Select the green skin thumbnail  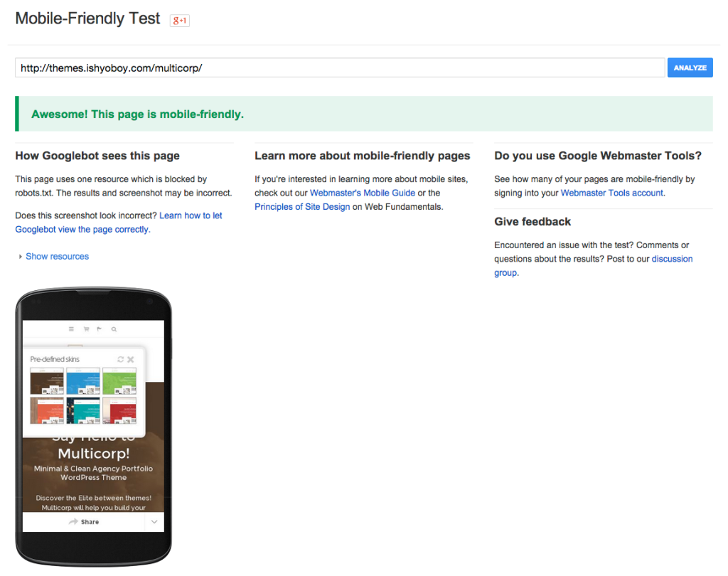pos(119,381)
